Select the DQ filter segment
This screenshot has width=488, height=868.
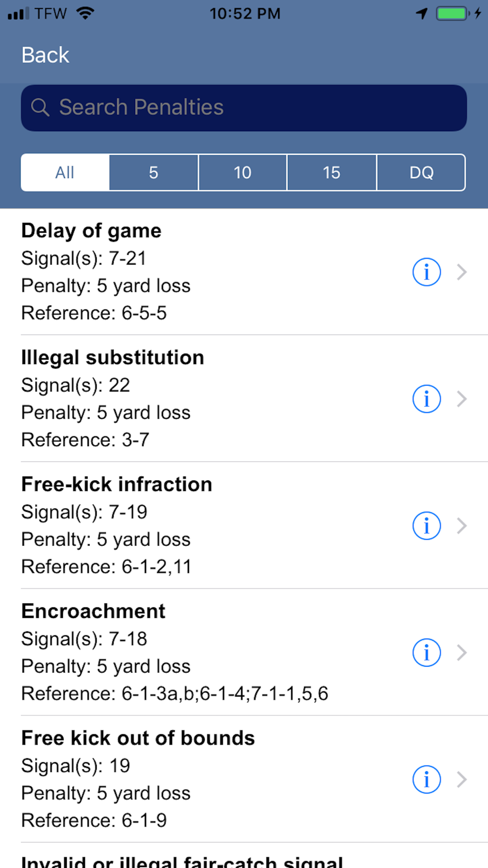tap(421, 172)
